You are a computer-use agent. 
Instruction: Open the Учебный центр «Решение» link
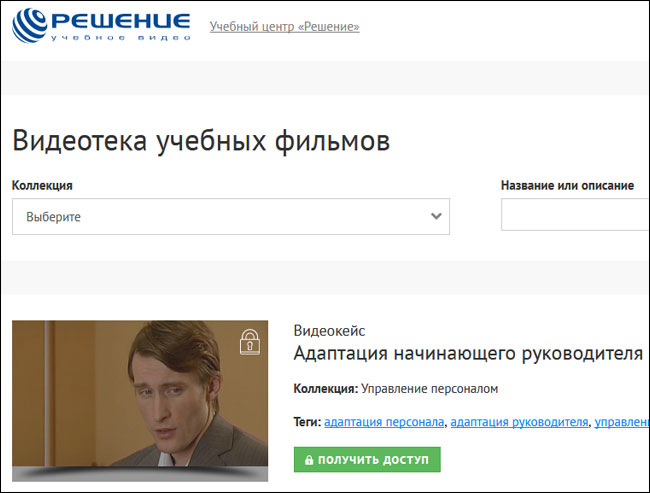click(284, 27)
